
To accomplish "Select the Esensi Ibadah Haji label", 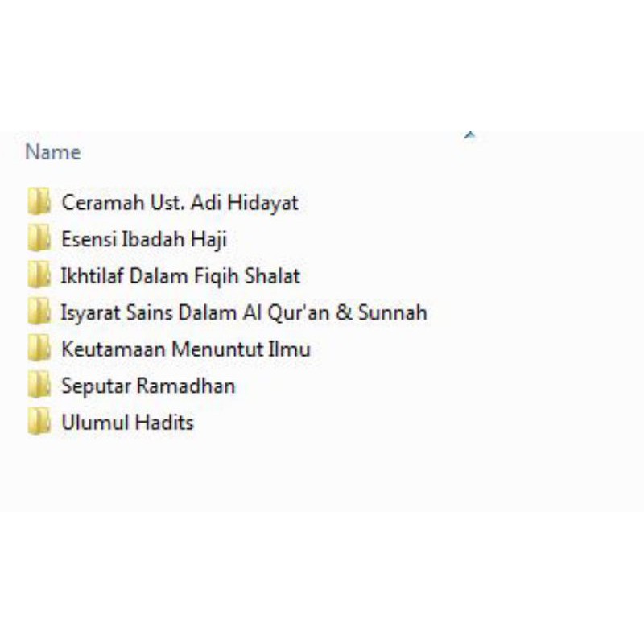I will pyautogui.click(x=145, y=239).
